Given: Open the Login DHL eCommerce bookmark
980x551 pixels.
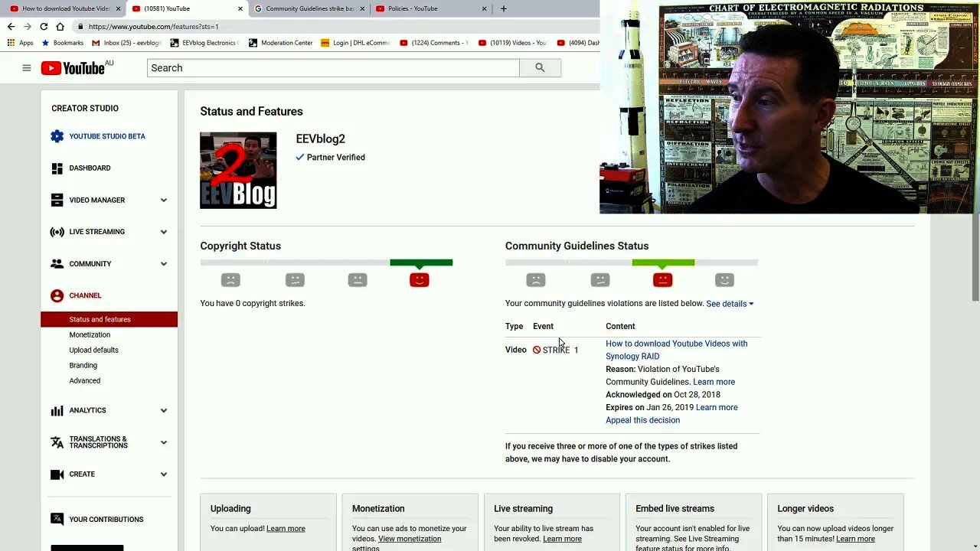Looking at the screenshot, I should (x=355, y=43).
